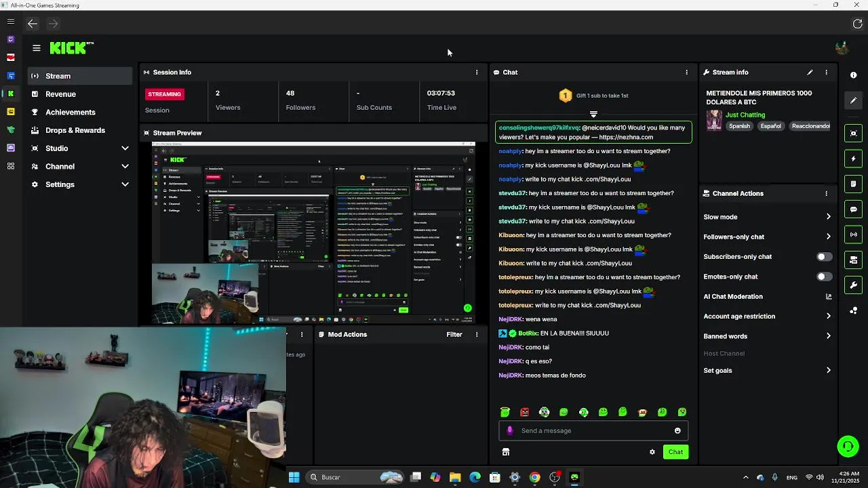Toggle the lightning bolt widget in the right sidebar
The height and width of the screenshot is (488, 868).
[x=854, y=159]
